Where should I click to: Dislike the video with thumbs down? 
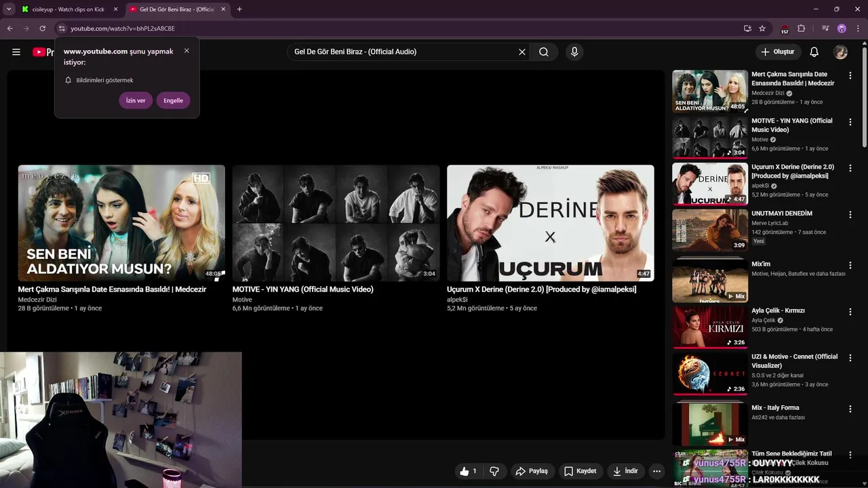pos(494,471)
